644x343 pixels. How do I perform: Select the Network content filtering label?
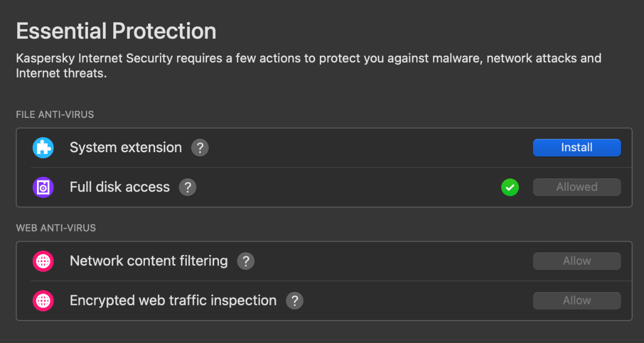click(149, 261)
